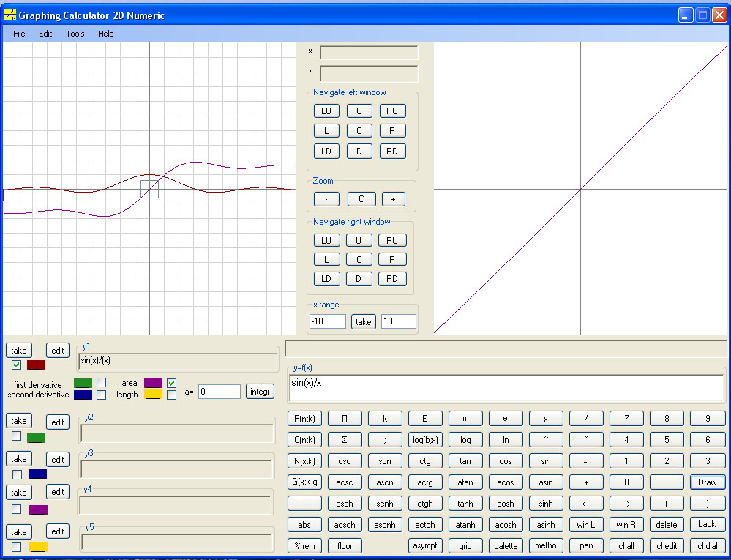Zoom out with the minus button
Image resolution: width=731 pixels, height=560 pixels.
326,199
